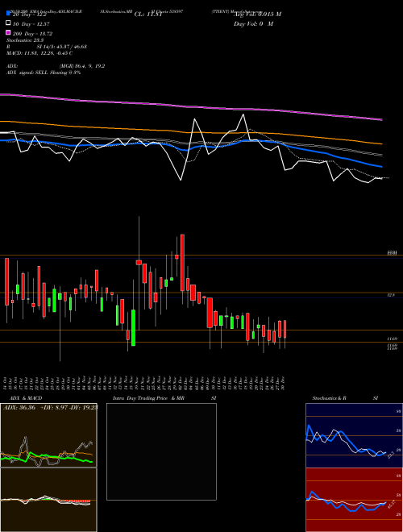The image size is (403, 532).
Task: Click the white 50 Day legend swatch
Action: (9, 23)
